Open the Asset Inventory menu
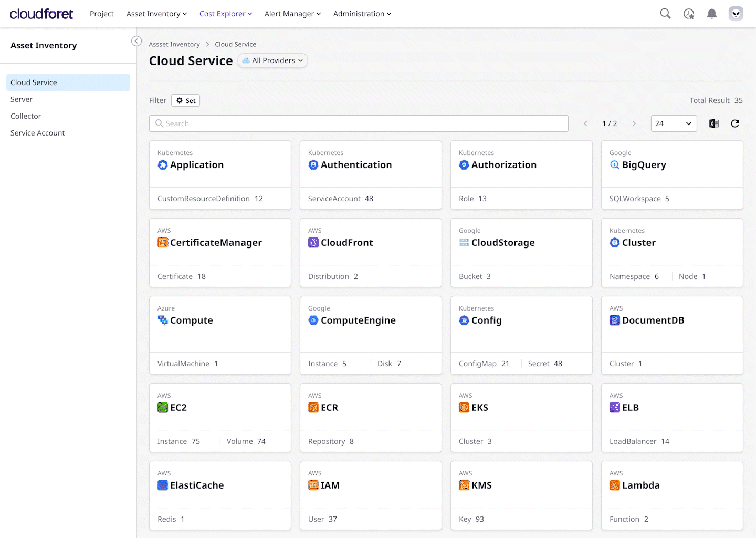The image size is (756, 538). [156, 14]
